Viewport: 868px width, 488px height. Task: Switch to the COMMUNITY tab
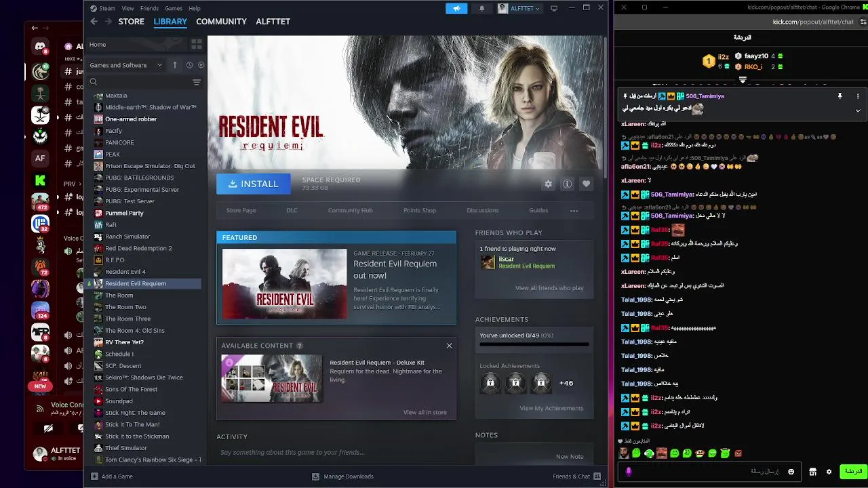click(x=221, y=22)
